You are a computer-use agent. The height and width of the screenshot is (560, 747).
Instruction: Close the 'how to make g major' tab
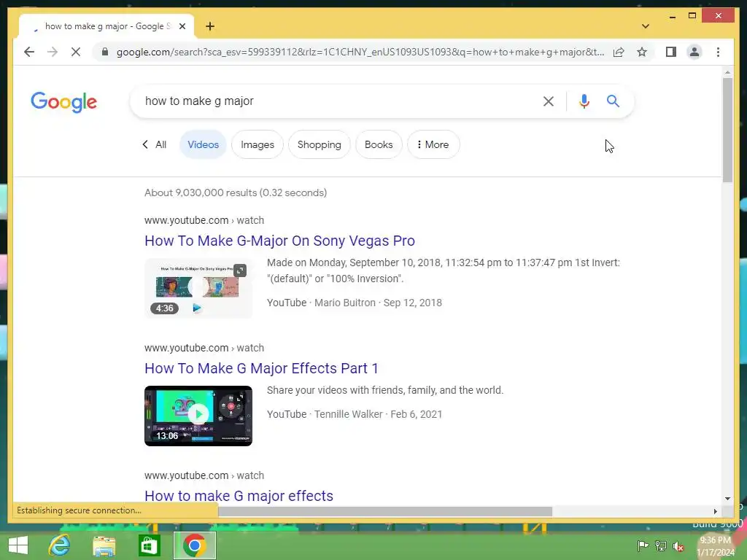click(x=182, y=26)
